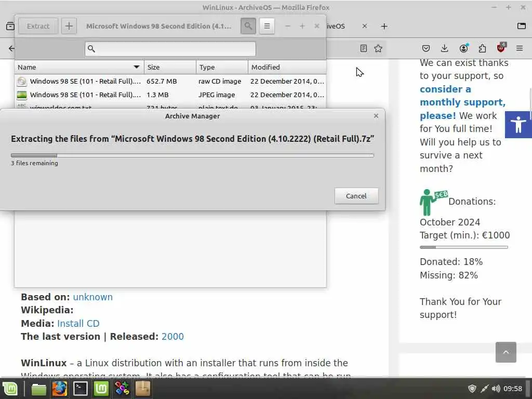Open the network tray icon
532x399 pixels.
485,389
